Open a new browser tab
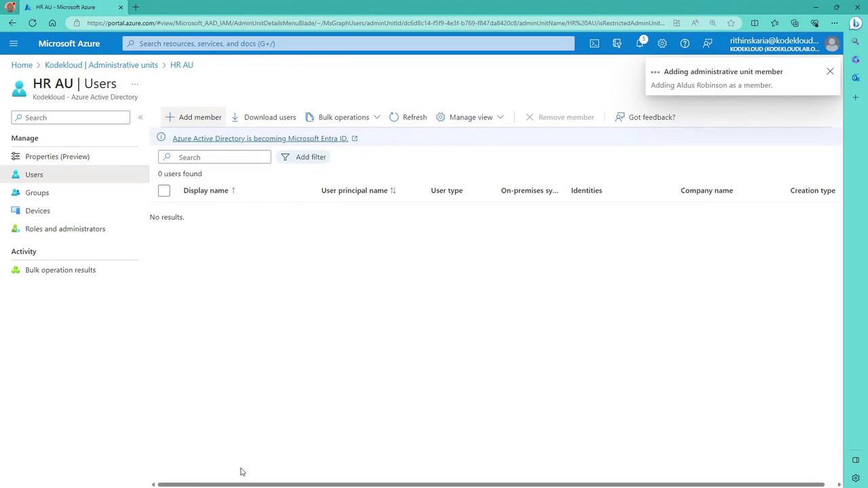The width and height of the screenshot is (868, 488). [136, 7]
